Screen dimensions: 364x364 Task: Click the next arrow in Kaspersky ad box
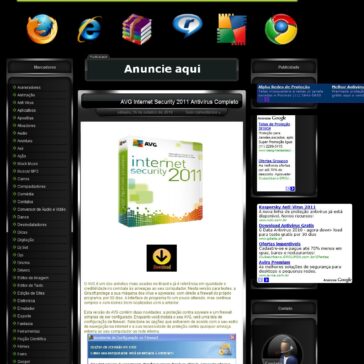(266, 280)
